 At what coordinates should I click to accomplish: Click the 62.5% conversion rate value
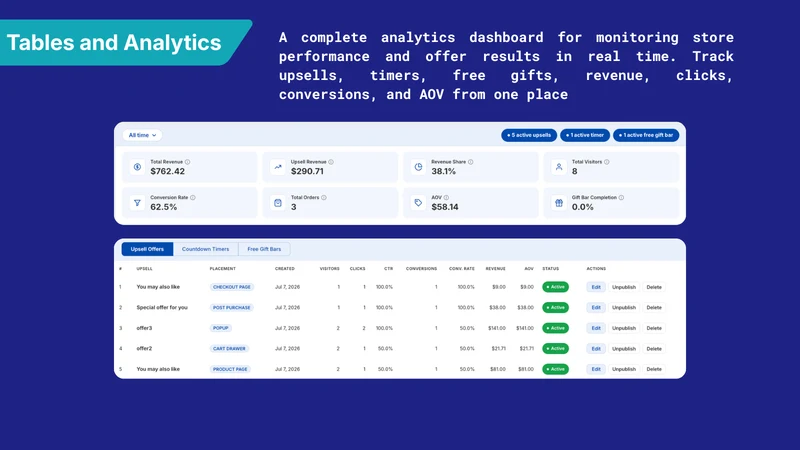164,207
